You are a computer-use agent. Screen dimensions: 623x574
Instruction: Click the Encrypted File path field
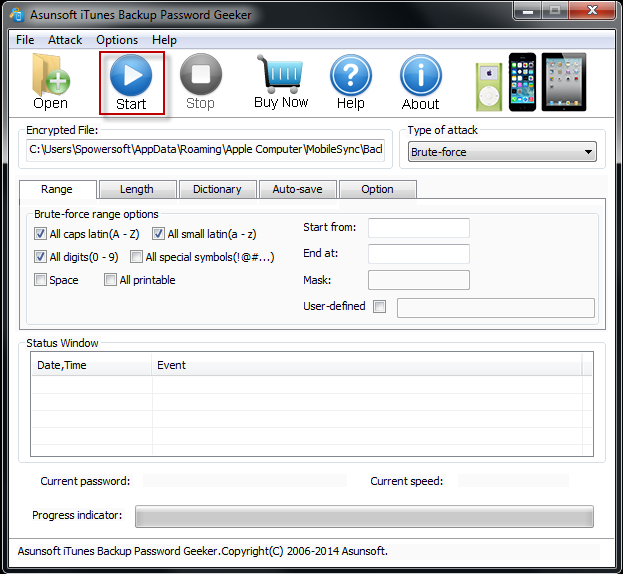click(x=205, y=150)
